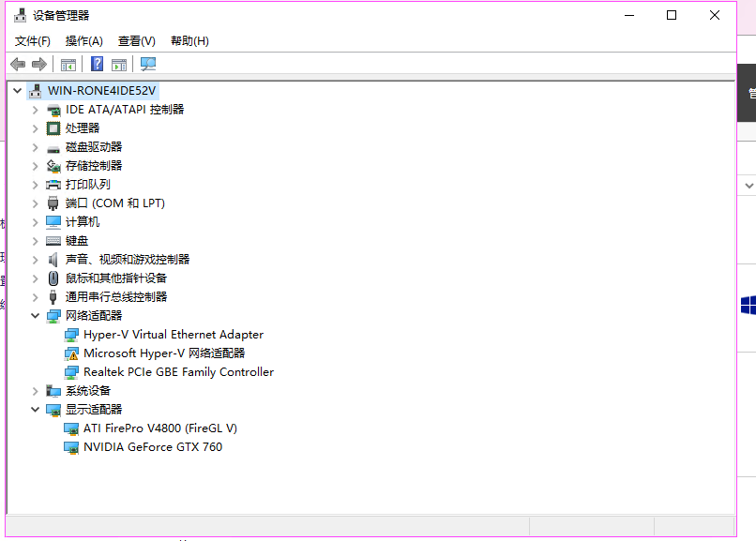Click the 显示适配器 display adapter category icon

(53, 410)
